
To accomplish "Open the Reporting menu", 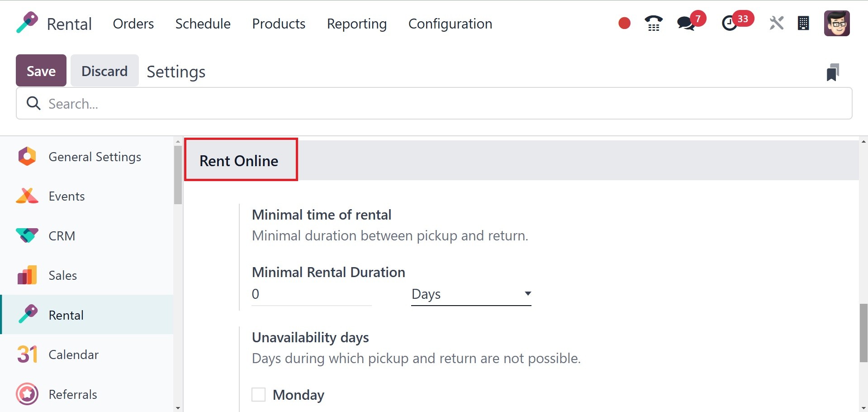I will click(356, 24).
